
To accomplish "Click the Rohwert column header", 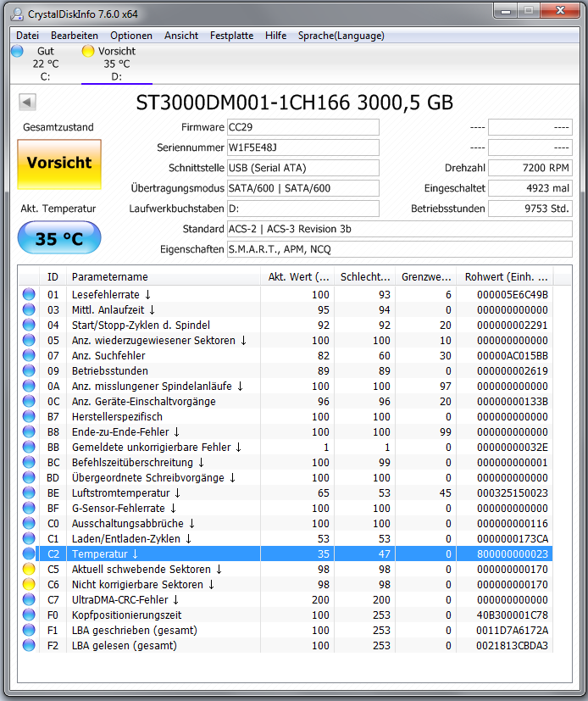I will 504,276.
